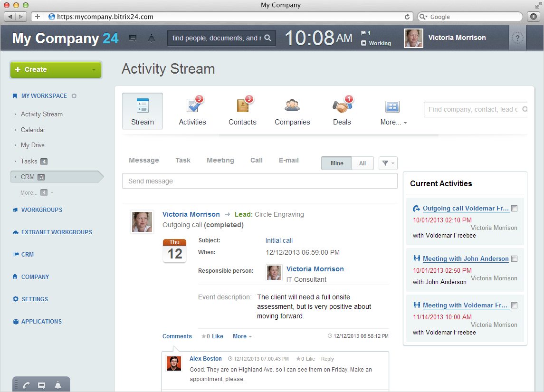Check the Meeting with John Anderson checkbox
The height and width of the screenshot is (392, 544).
point(515,259)
